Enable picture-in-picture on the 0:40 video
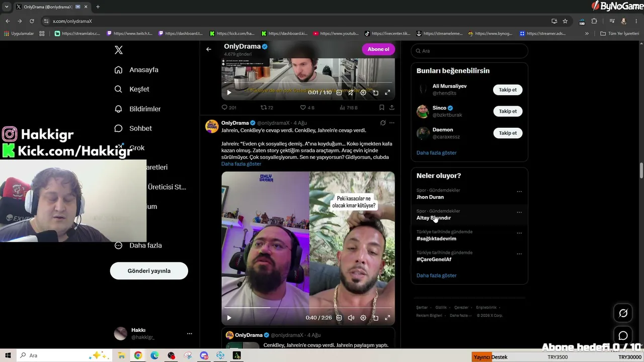644x362 pixels. point(375,318)
